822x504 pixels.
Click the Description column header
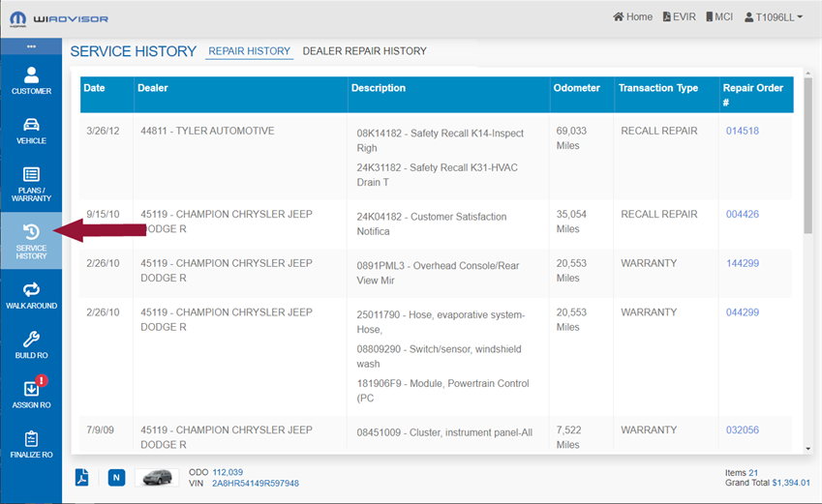pos(448,94)
